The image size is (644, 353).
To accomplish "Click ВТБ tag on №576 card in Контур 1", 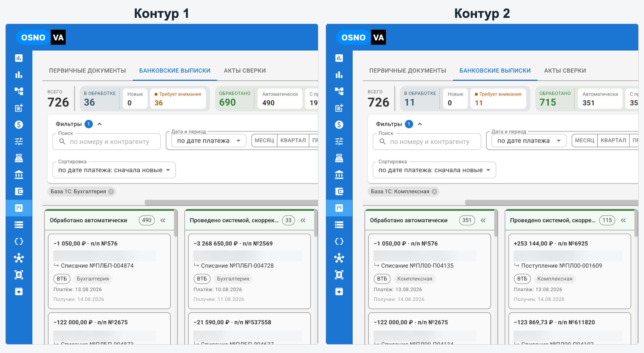I will click(x=62, y=279).
